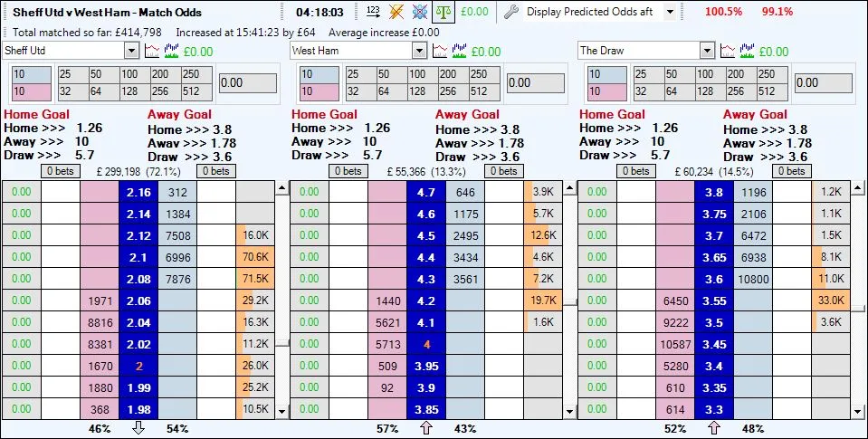Click price 2.16 in Sheff Utd ladder
The width and height of the screenshot is (868, 439).
coord(138,192)
